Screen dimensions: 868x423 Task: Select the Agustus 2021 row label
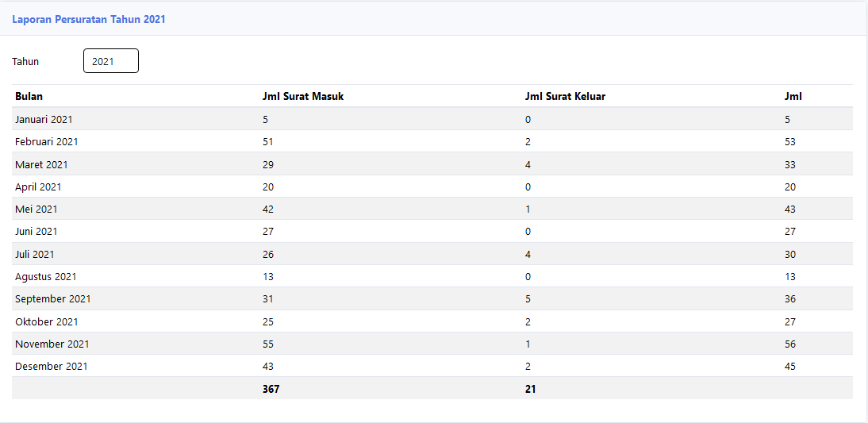click(x=46, y=276)
